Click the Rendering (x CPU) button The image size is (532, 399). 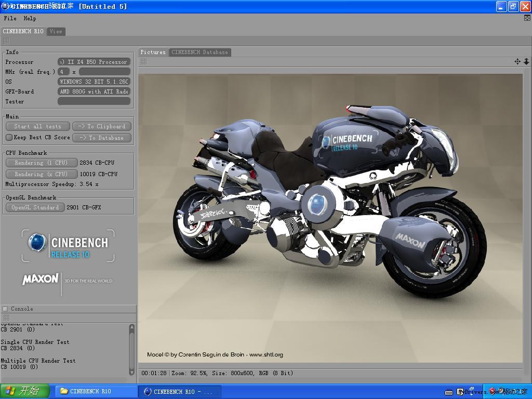pyautogui.click(x=41, y=174)
